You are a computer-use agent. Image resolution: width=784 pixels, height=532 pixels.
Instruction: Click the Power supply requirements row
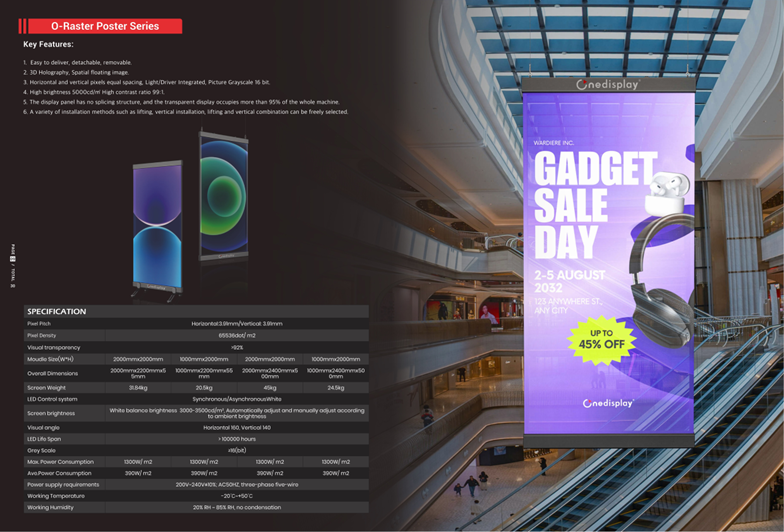pos(196,484)
